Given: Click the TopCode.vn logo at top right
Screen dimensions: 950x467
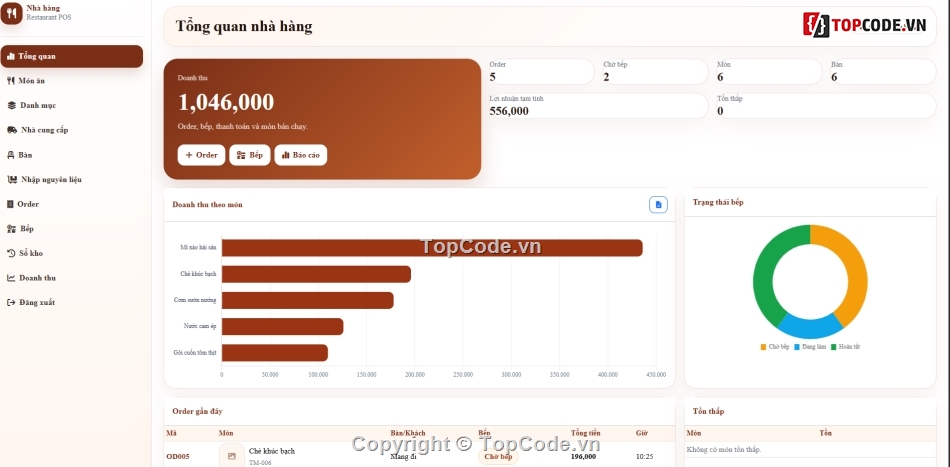Looking at the screenshot, I should pos(865,25).
